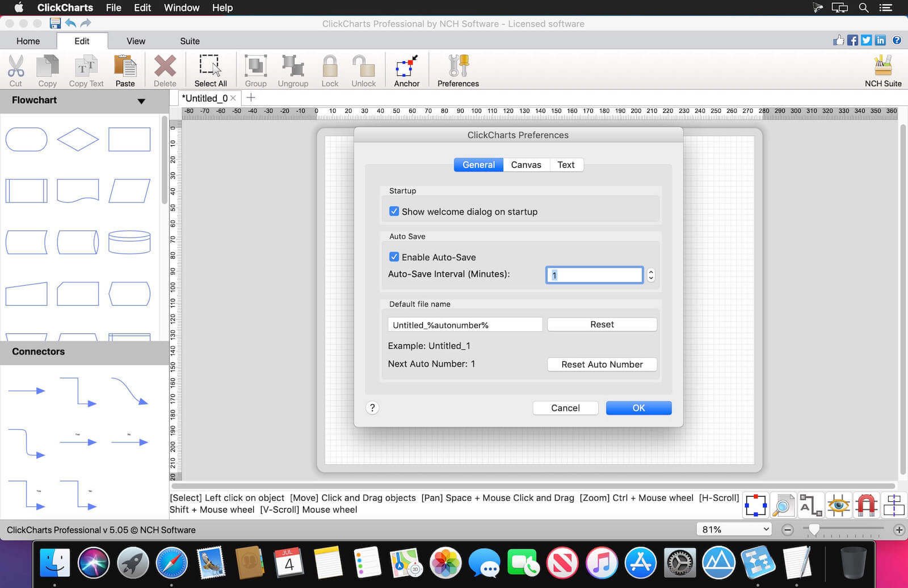Select the Anchor tool in the toolbar
Viewport: 908px width, 588px height.
(x=406, y=67)
